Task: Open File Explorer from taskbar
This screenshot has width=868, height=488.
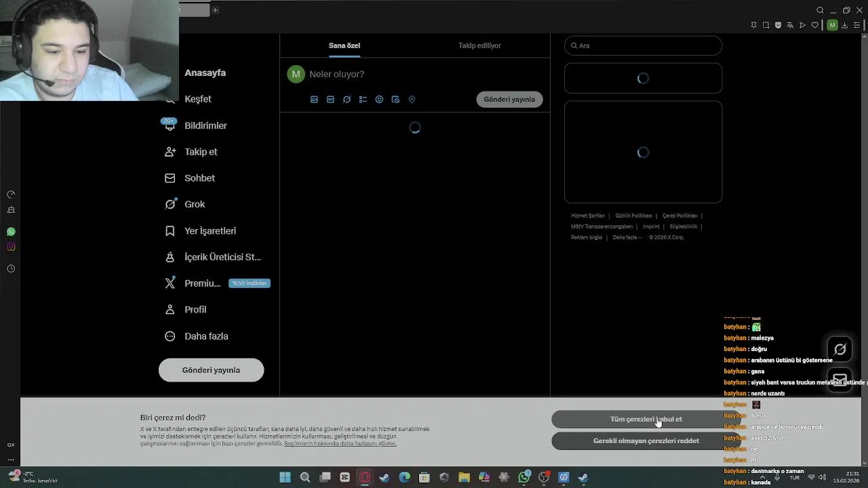Action: tap(464, 477)
